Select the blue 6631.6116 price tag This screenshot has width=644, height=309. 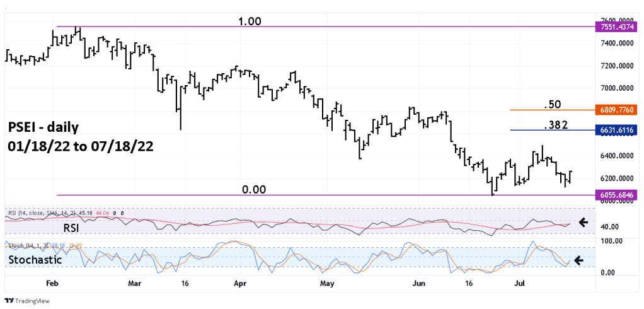tap(616, 130)
